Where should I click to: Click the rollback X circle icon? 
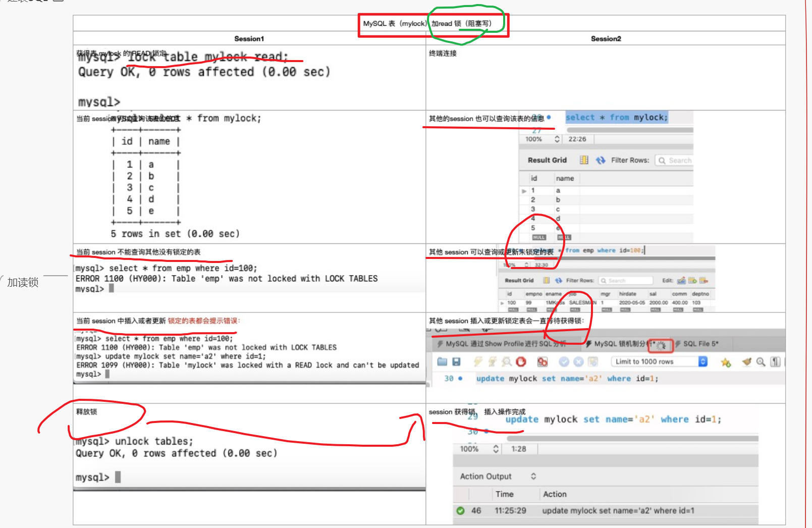coord(578,361)
